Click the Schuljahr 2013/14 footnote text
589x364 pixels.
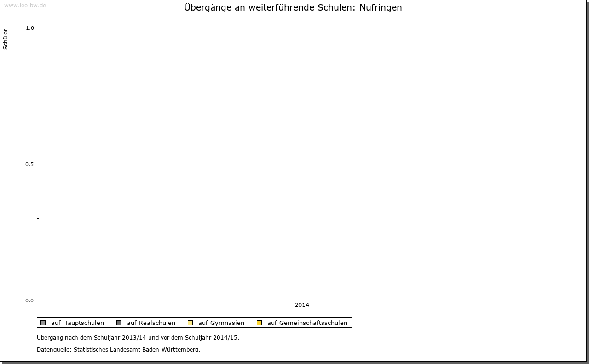138,337
